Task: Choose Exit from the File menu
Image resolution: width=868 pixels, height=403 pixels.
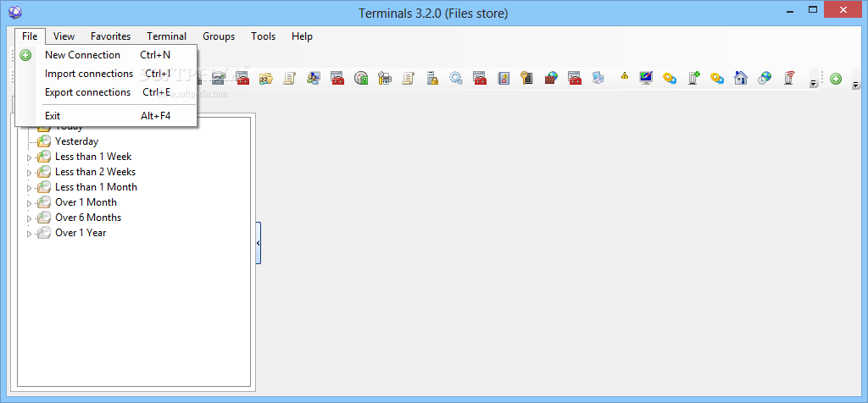Action: tap(106, 115)
